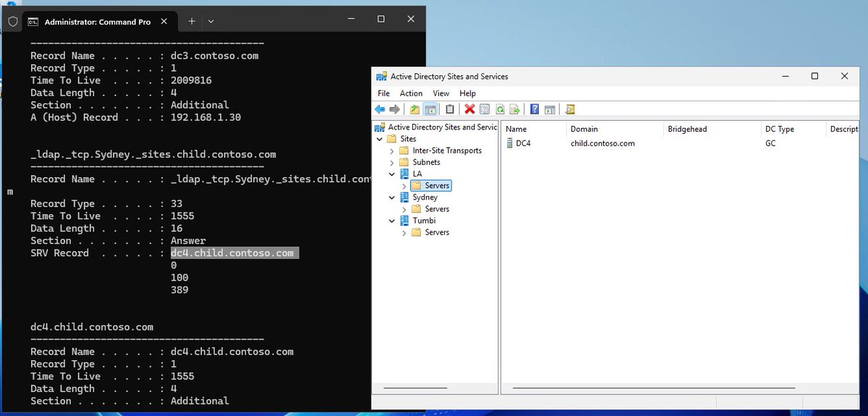Open the terminal tab dropdown chevron
Screen dimensions: 868x416
[210, 21]
